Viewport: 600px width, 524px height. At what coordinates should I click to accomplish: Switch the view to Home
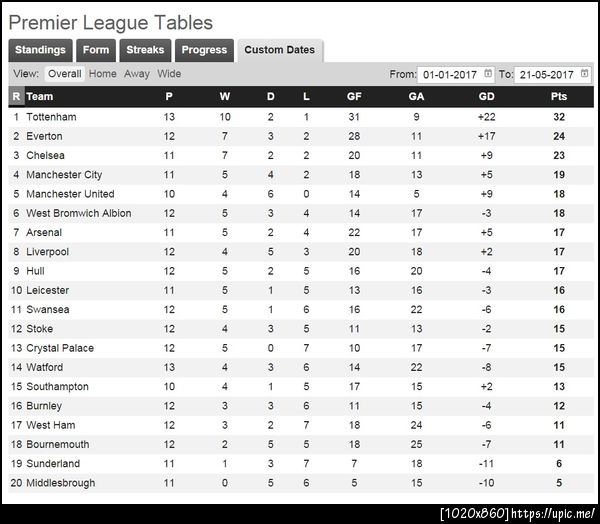pos(102,74)
